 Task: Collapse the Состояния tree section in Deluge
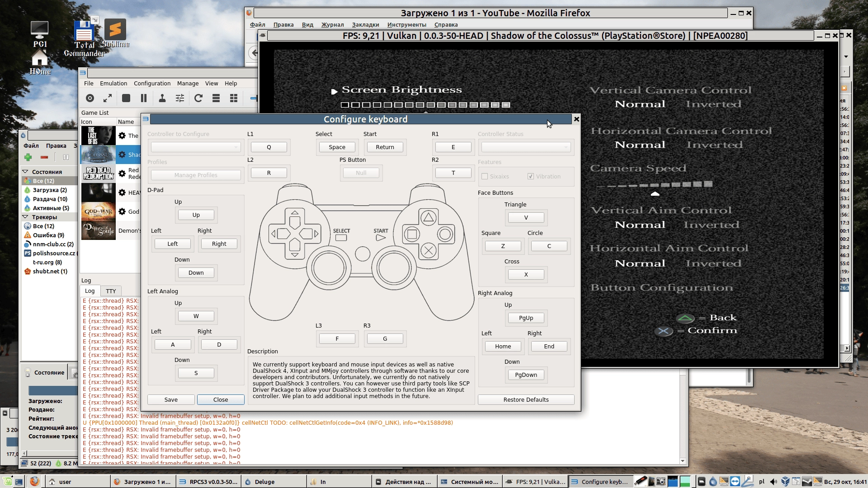point(25,172)
